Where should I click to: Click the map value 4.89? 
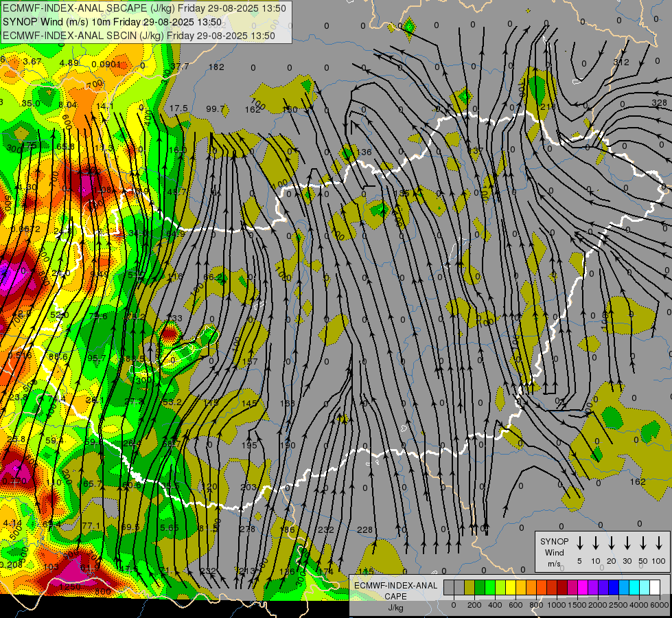coord(69,62)
